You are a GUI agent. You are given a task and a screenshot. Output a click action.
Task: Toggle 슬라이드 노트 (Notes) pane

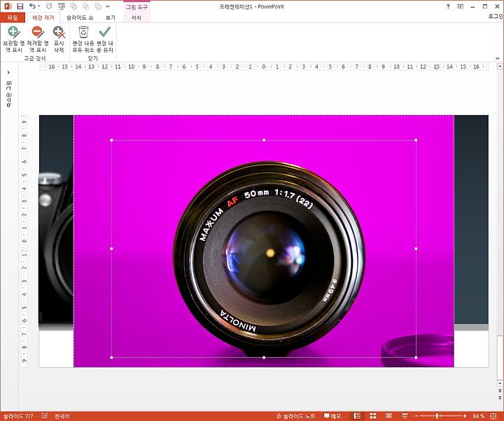295,416
